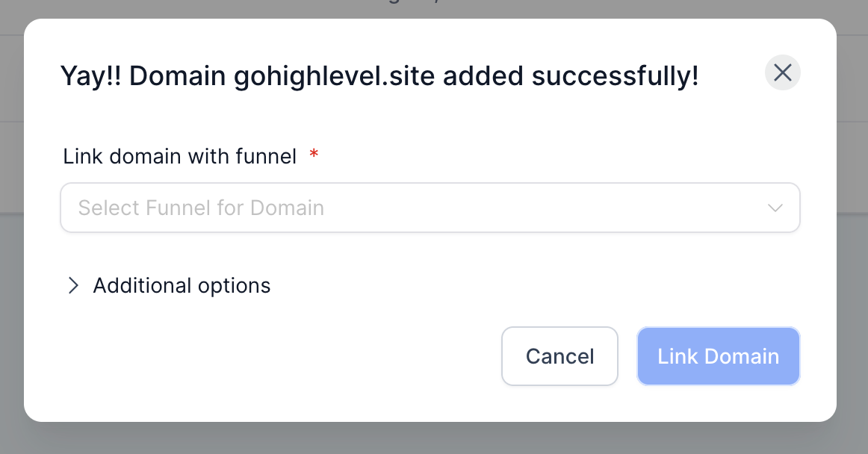Image resolution: width=868 pixels, height=454 pixels.
Task: Select the white Cancel button
Action: click(559, 356)
